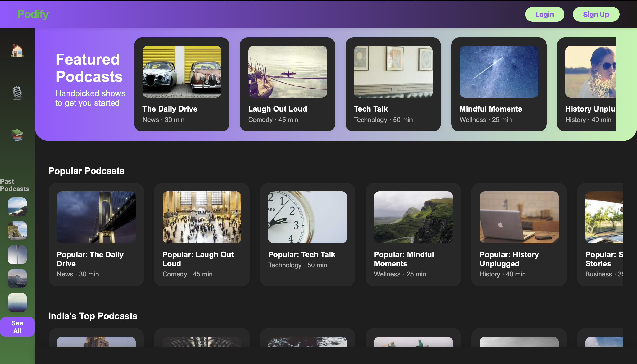Viewport: 637px width, 364px height.
Task: Open the hazy horizon past podcast thumbnail
Action: (x=17, y=302)
